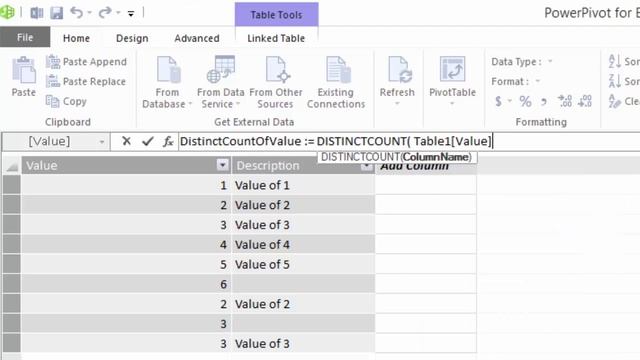
Task: Select the cell containing 6
Action: [127, 284]
